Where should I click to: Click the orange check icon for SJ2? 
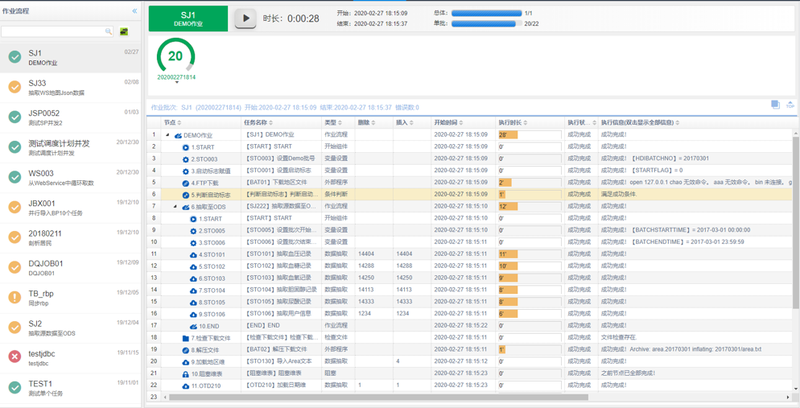point(15,327)
